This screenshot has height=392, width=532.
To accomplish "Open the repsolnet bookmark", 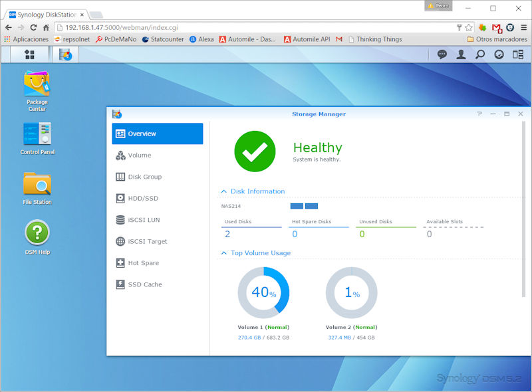I will pyautogui.click(x=72, y=39).
